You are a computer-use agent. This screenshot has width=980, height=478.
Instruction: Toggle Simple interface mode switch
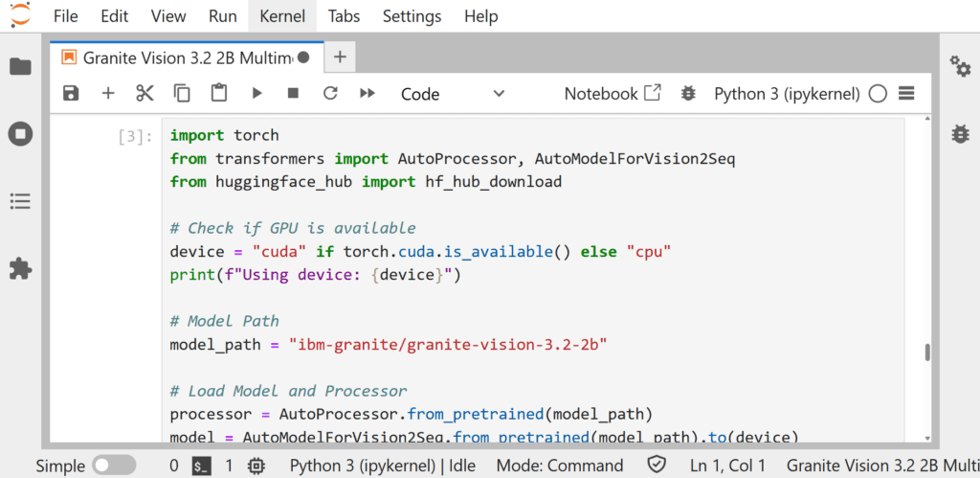pyautogui.click(x=114, y=466)
